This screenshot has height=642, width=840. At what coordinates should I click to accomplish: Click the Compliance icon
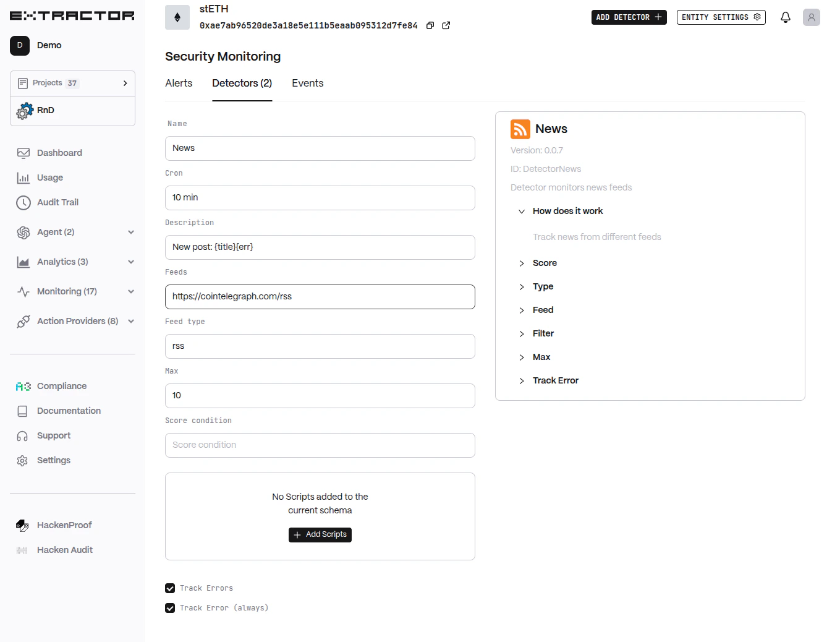(x=23, y=387)
